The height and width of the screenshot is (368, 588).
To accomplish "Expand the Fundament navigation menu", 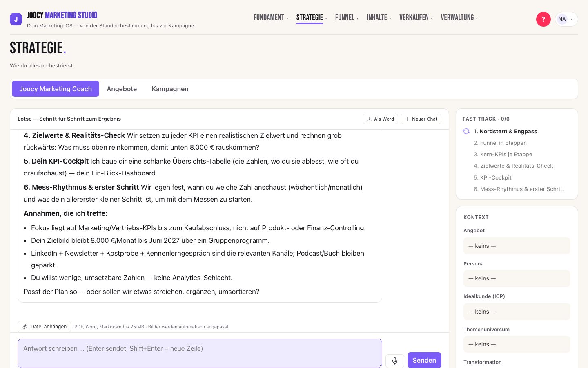I will (x=271, y=18).
